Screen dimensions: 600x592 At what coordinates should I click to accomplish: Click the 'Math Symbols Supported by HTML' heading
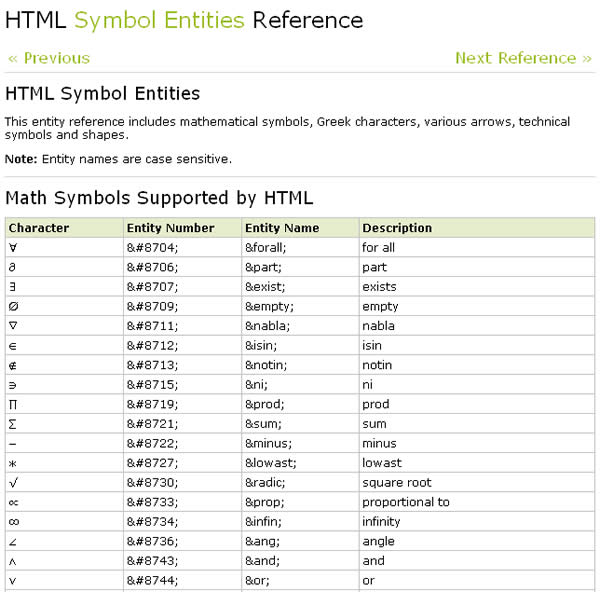tap(159, 197)
